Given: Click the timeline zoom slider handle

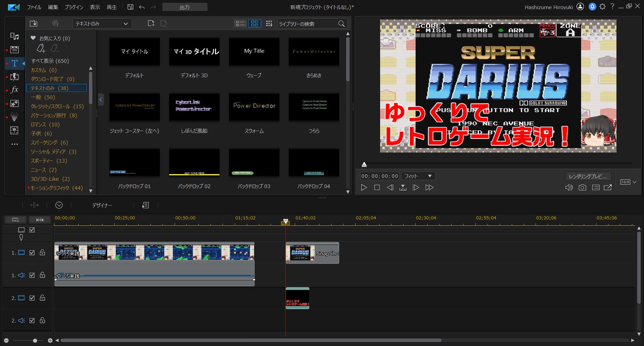Looking at the screenshot, I should [35, 341].
